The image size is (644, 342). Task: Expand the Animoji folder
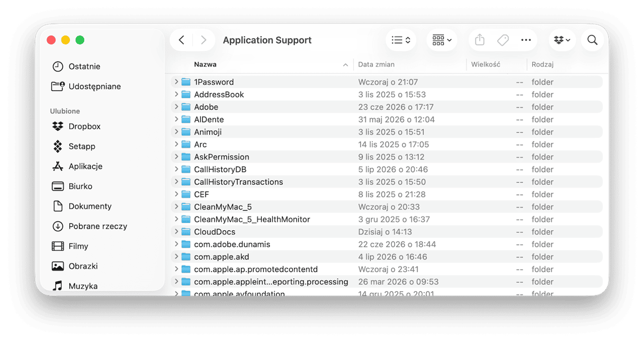click(176, 132)
